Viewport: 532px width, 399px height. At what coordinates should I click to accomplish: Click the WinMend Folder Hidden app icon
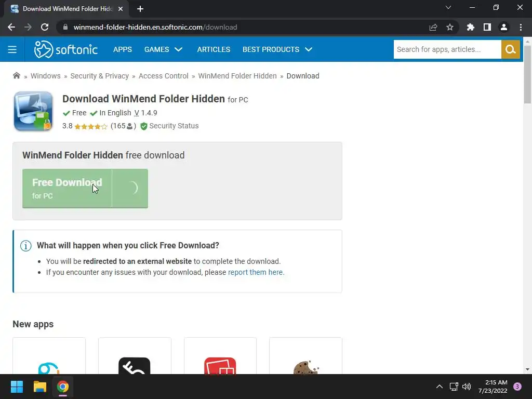click(x=33, y=111)
